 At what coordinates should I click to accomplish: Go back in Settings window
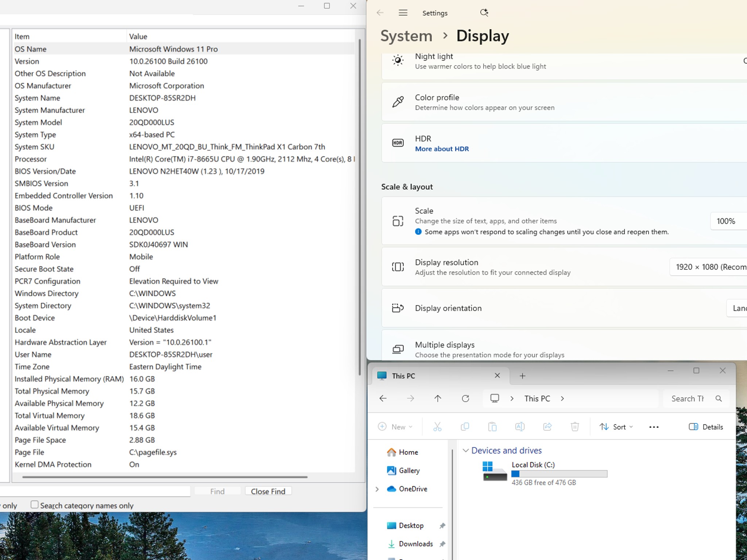tap(380, 13)
